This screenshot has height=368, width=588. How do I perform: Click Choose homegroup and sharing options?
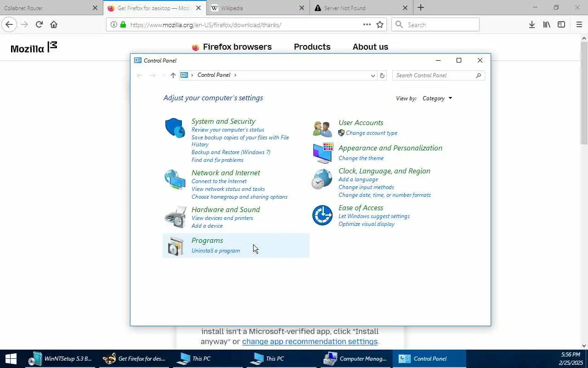tap(239, 197)
